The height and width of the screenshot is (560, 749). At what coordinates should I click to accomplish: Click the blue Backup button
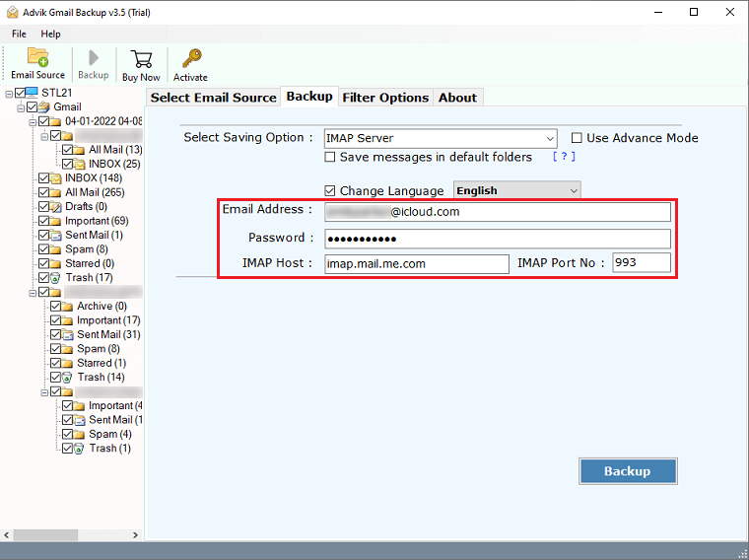628,471
